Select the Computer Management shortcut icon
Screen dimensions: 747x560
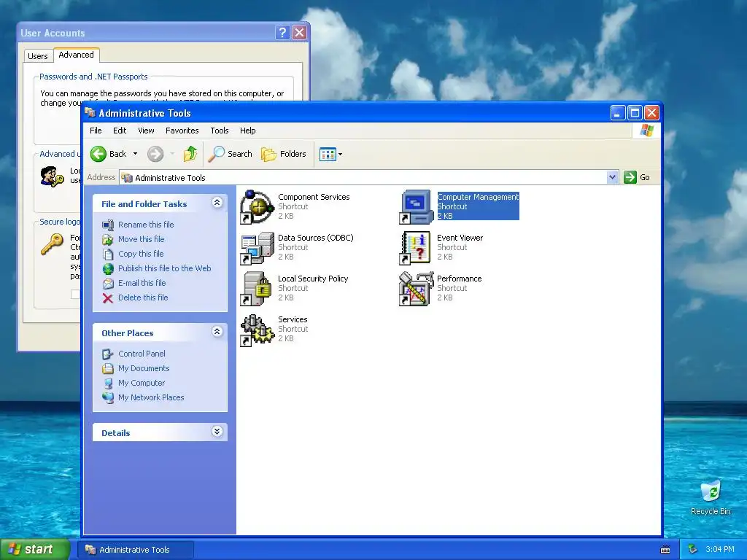click(x=417, y=206)
